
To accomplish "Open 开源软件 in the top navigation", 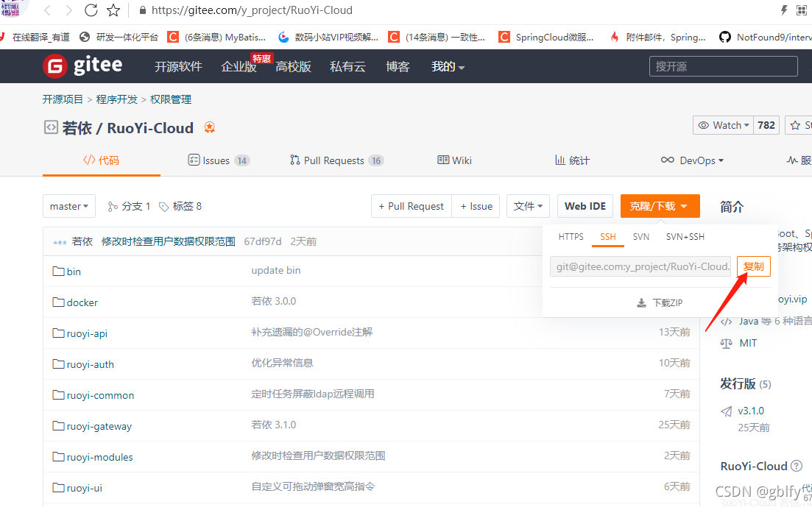I will tap(179, 66).
